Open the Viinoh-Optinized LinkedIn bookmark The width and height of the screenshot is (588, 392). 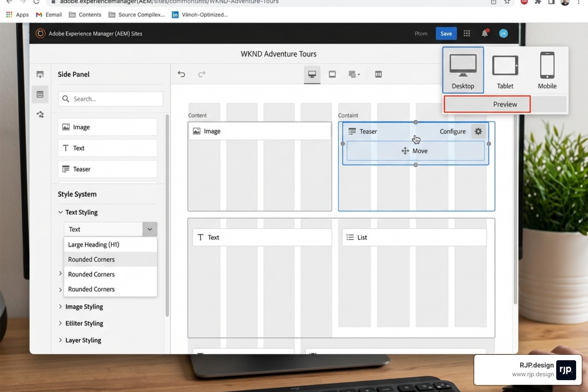pos(200,15)
